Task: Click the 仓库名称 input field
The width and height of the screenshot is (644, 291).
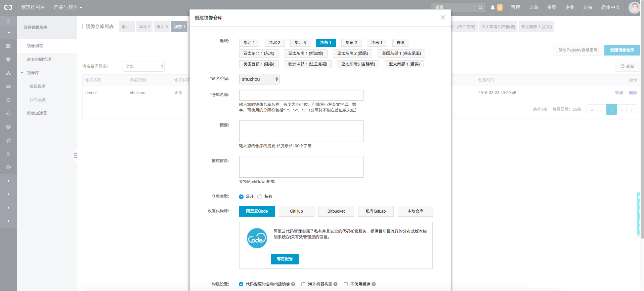Action: (x=301, y=95)
